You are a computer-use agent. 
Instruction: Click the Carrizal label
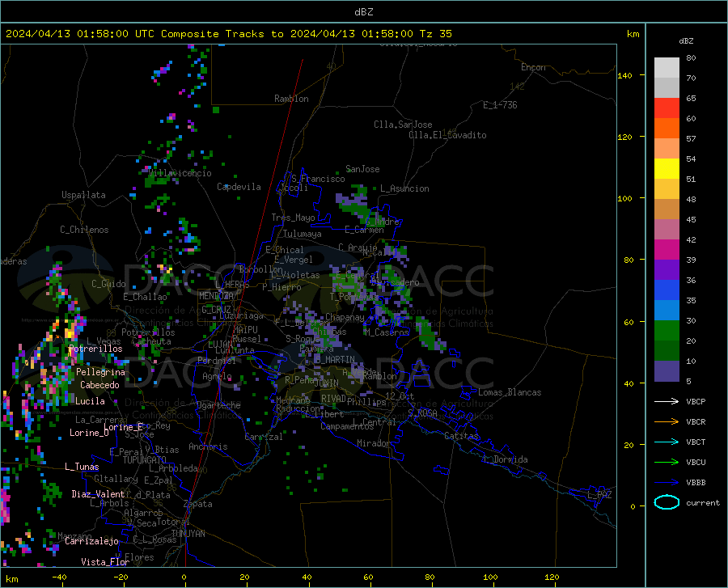pyautogui.click(x=263, y=437)
